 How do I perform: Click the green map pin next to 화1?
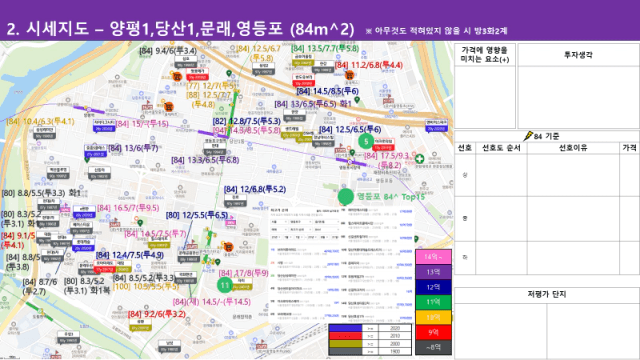point(357,100)
